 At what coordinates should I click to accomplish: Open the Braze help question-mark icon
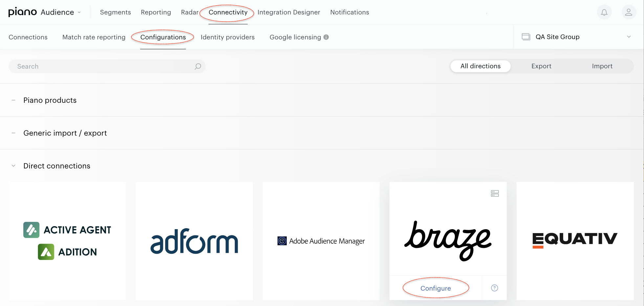tap(494, 288)
